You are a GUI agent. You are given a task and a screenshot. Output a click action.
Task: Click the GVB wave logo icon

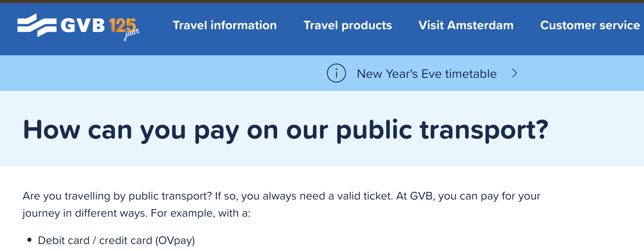(x=37, y=25)
